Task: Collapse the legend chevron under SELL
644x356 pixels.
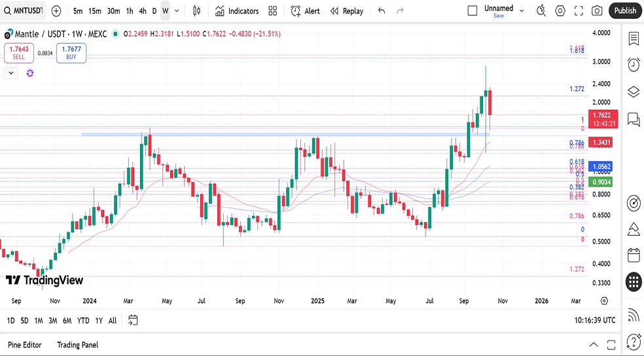Action: tap(11, 73)
